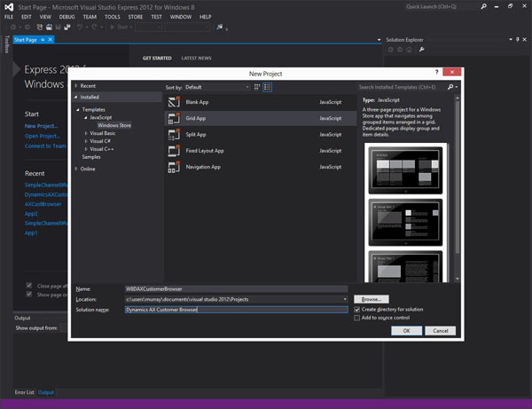Select the Samples tree item
Viewport: 532px width, 409px height.
pos(91,157)
